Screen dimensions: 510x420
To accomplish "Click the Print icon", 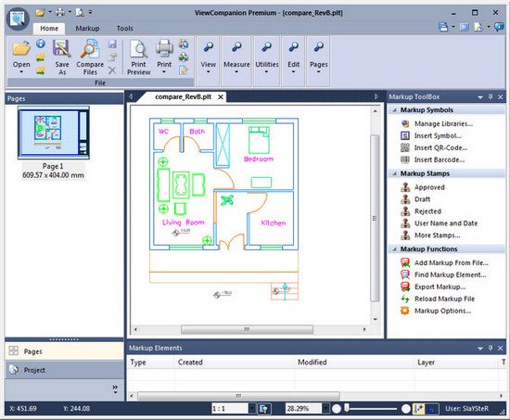I will (164, 48).
